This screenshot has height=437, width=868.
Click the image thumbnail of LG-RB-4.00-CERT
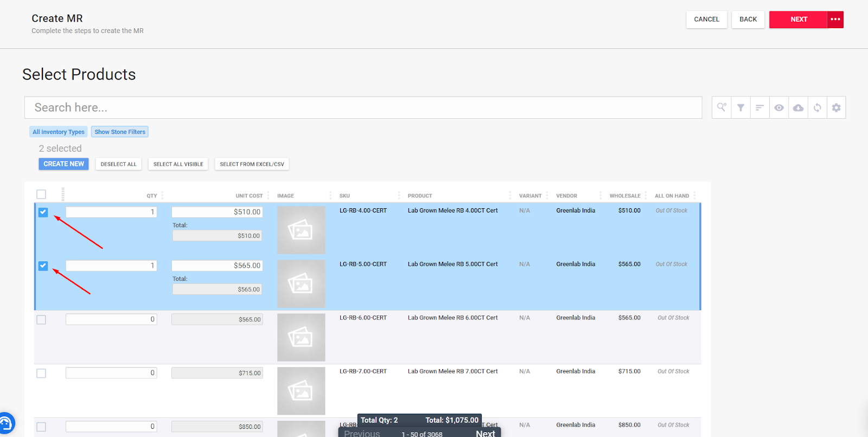(x=301, y=230)
